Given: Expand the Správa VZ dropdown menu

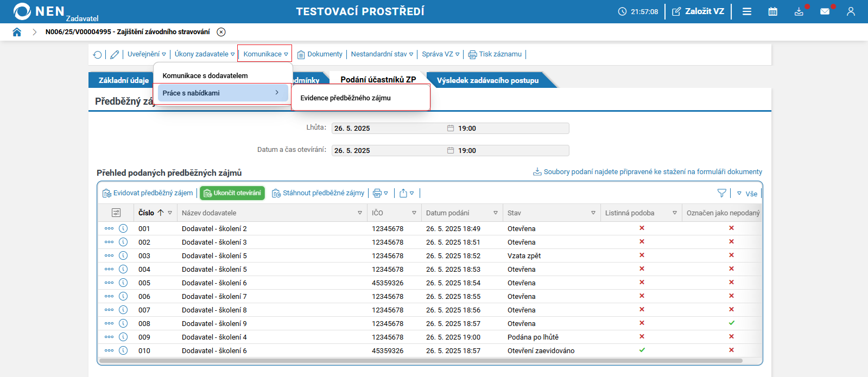Looking at the screenshot, I should pyautogui.click(x=441, y=54).
